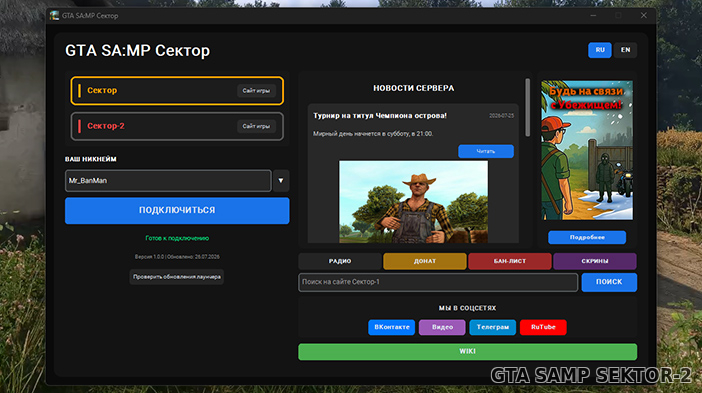
Task: Open the БАН-ЛИСТ tab
Action: tap(509, 261)
